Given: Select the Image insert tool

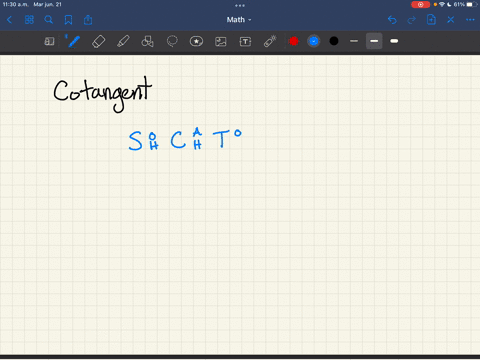Looking at the screenshot, I should [221, 41].
